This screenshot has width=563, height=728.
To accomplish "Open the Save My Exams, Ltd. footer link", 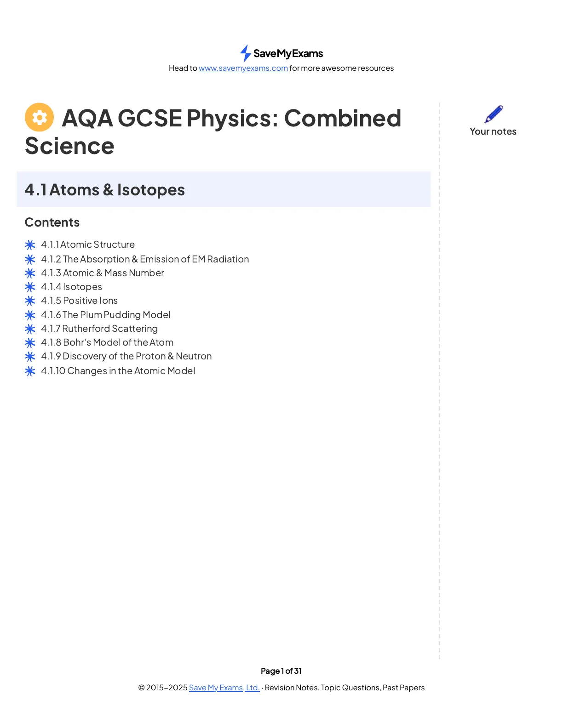I will pos(224,688).
